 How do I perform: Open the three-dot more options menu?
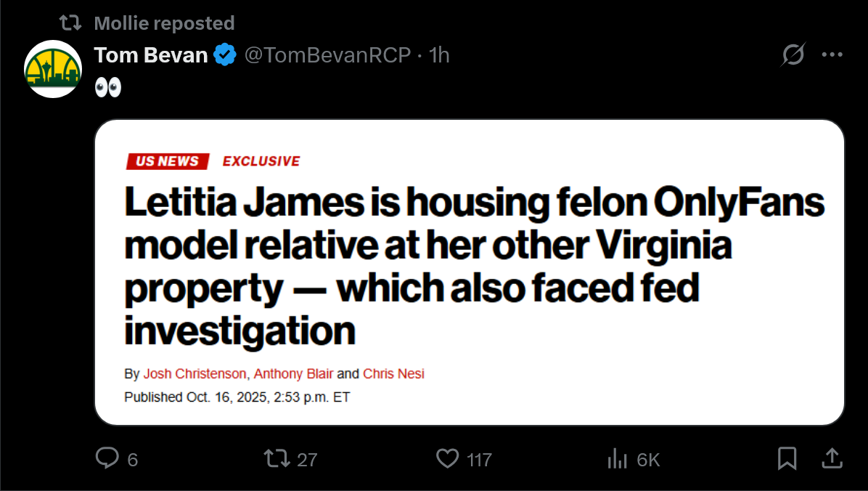[x=832, y=54]
